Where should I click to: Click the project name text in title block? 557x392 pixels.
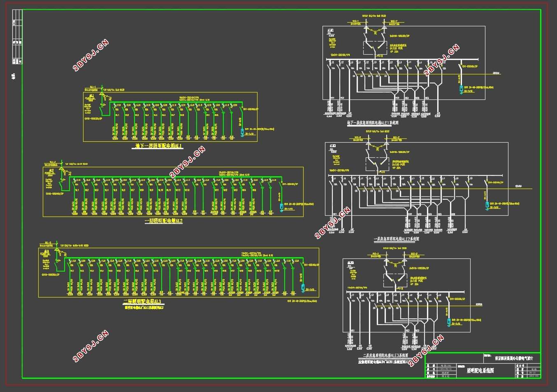tap(513, 358)
